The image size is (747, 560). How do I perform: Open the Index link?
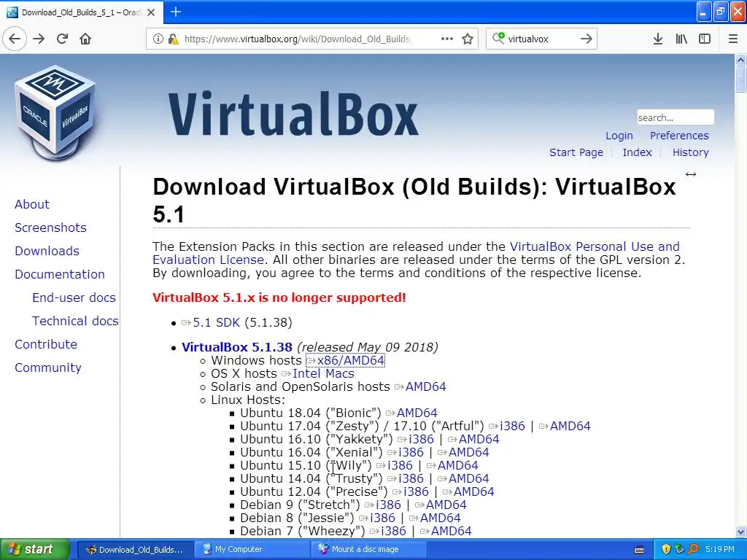[637, 152]
